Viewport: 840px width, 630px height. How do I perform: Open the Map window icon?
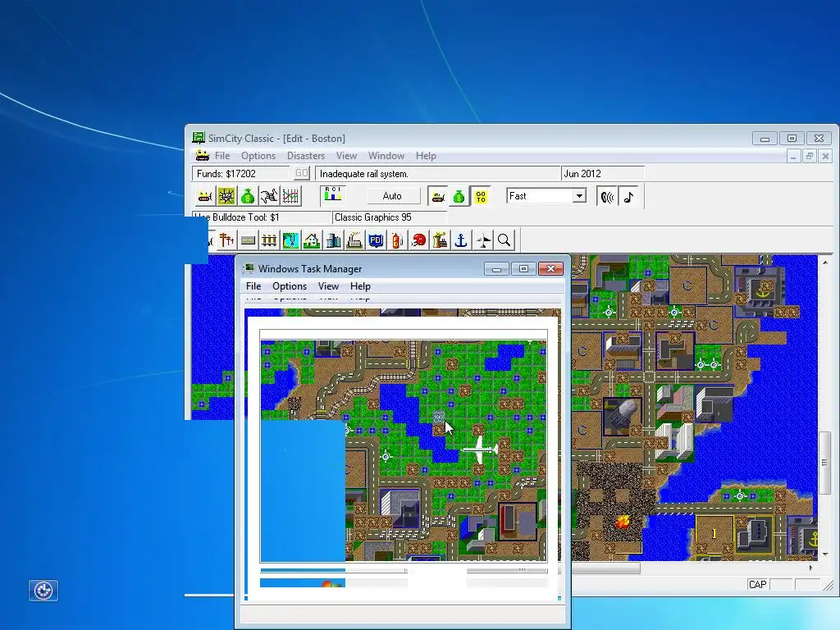pos(226,196)
